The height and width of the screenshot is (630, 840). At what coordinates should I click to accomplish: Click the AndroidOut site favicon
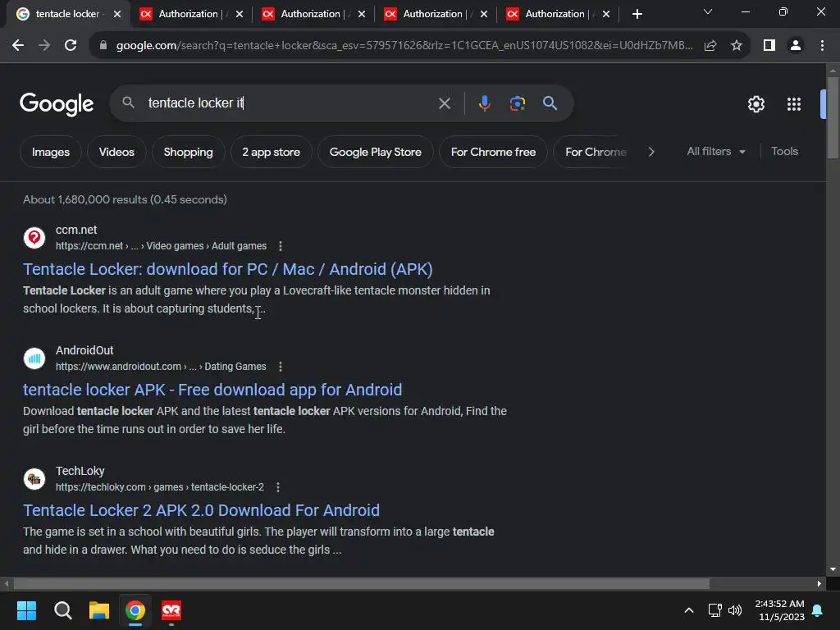pyautogui.click(x=34, y=358)
